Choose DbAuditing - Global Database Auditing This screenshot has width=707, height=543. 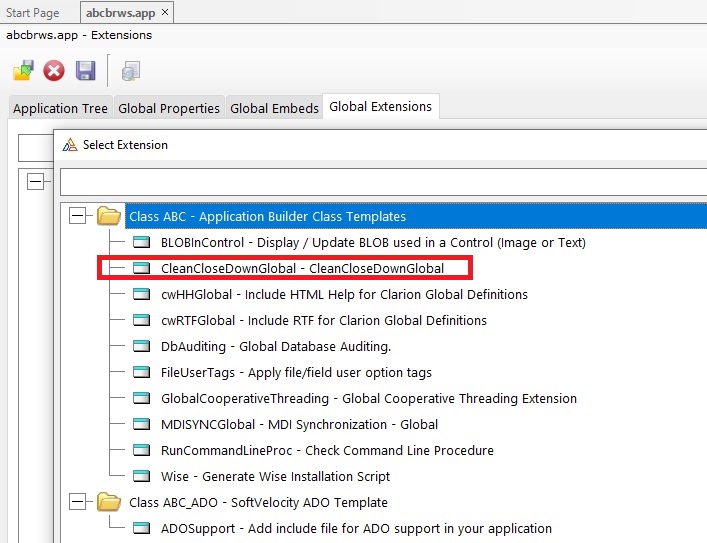pos(275,346)
